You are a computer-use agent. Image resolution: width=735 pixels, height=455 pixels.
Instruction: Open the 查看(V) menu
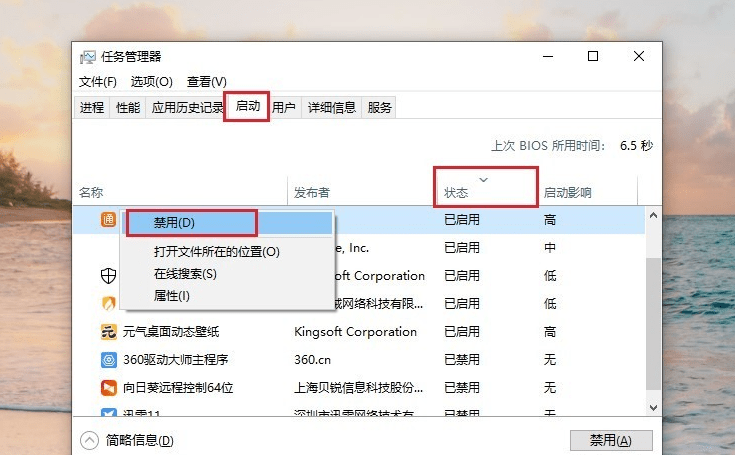tap(207, 82)
